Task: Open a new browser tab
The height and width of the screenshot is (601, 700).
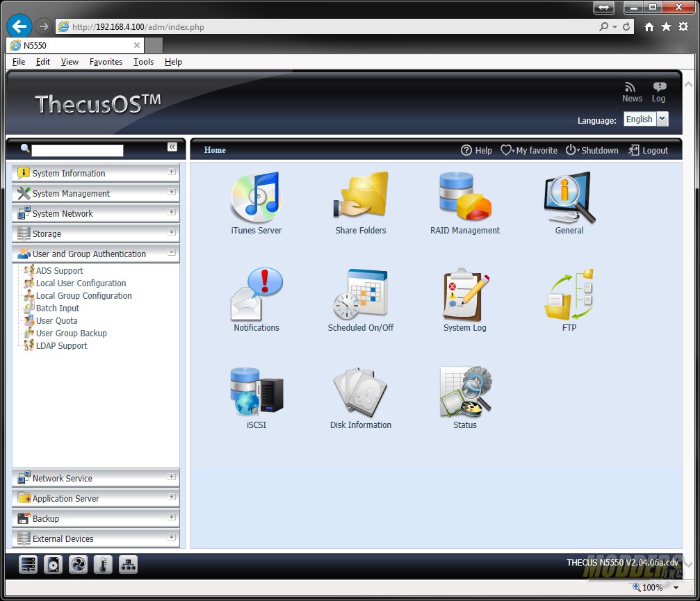Action: coord(154,45)
